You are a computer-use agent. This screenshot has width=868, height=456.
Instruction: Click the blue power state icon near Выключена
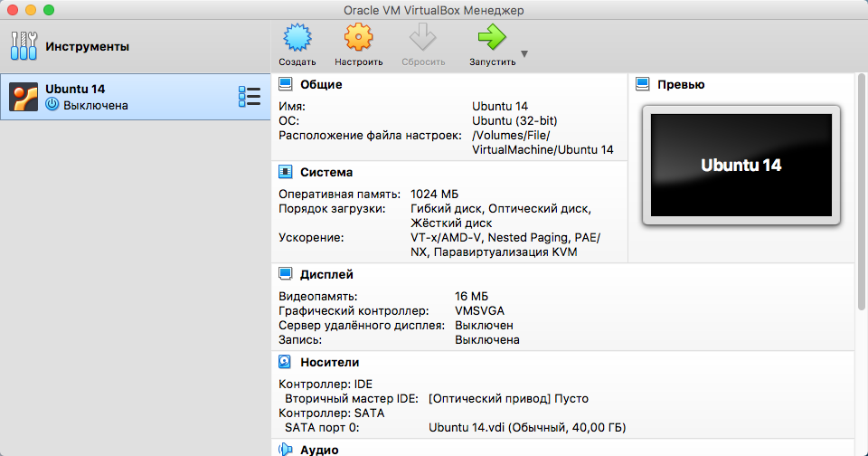coord(52,104)
